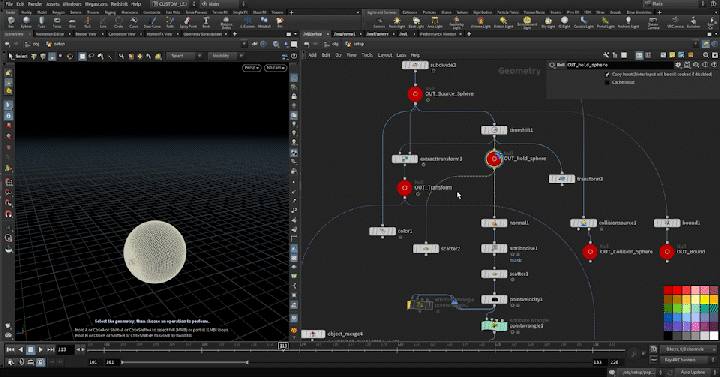The height and width of the screenshot is (377, 720).
Task: Add an Environment Light from shelf
Action: click(527, 23)
